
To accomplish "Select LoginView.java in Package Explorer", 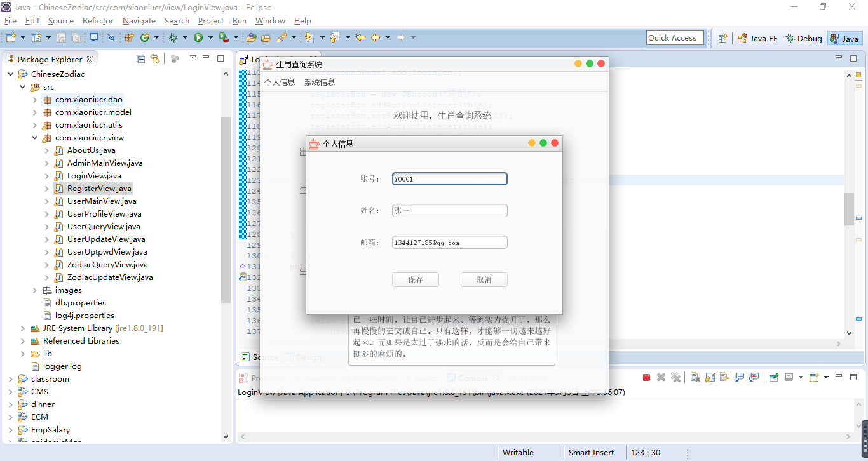I will point(94,176).
